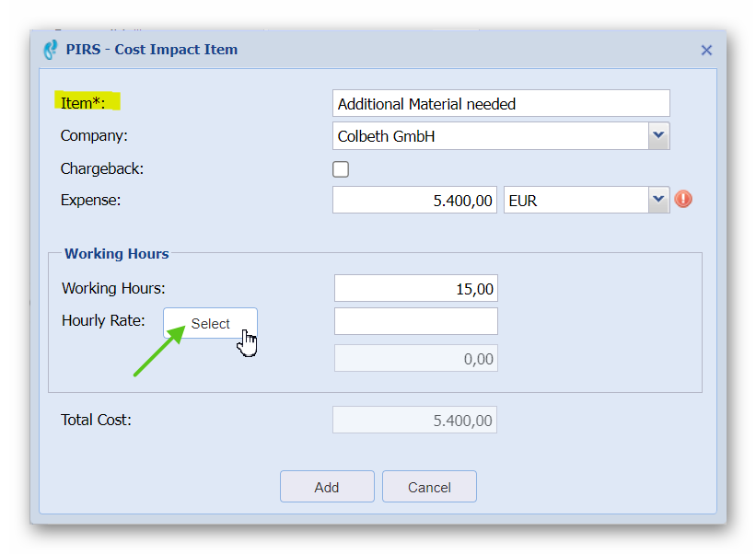756x554 pixels.
Task: Open the EUR currency dropdown arrow
Action: coord(658,200)
